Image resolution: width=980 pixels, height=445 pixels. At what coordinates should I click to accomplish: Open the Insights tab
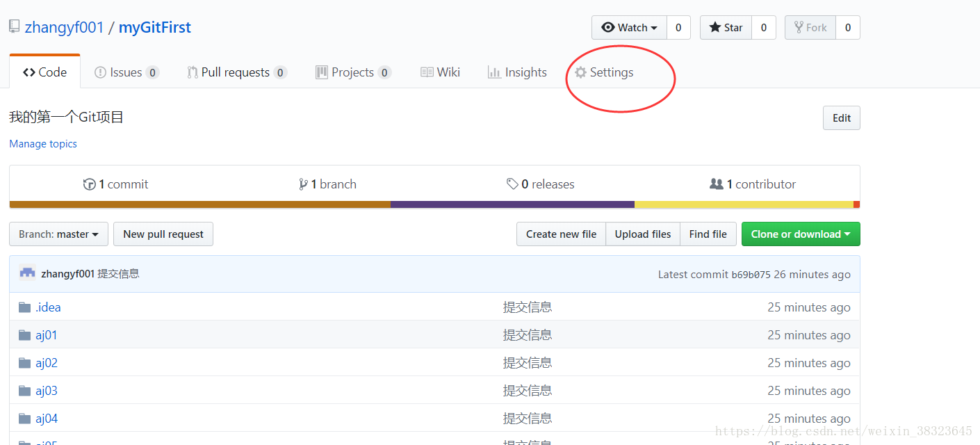(x=517, y=72)
